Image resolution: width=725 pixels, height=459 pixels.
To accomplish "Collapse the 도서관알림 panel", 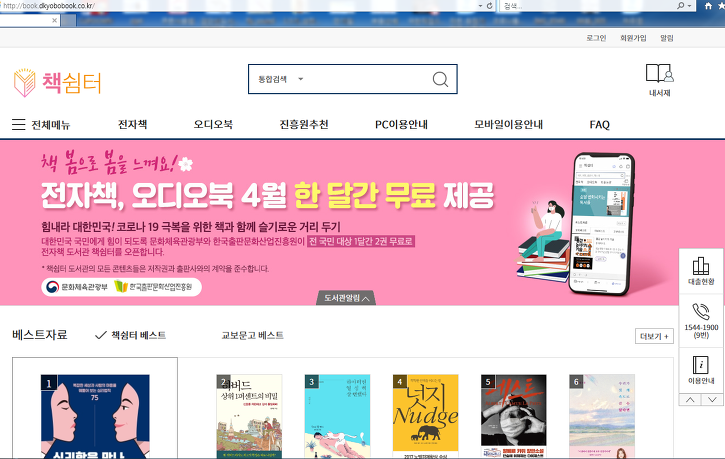I will tap(346, 298).
